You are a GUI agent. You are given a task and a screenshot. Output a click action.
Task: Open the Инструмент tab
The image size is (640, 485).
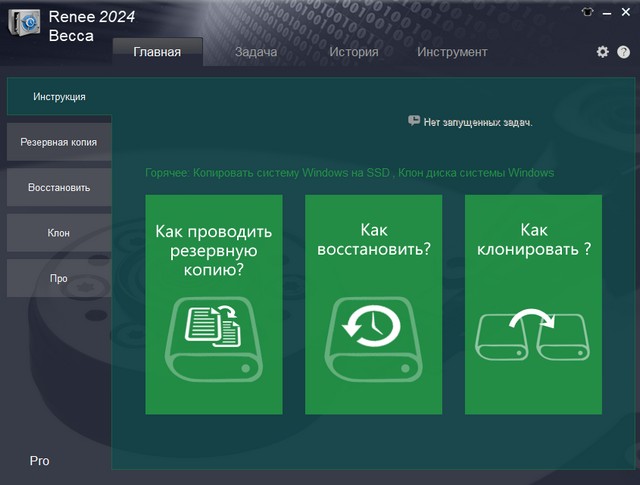(452, 52)
